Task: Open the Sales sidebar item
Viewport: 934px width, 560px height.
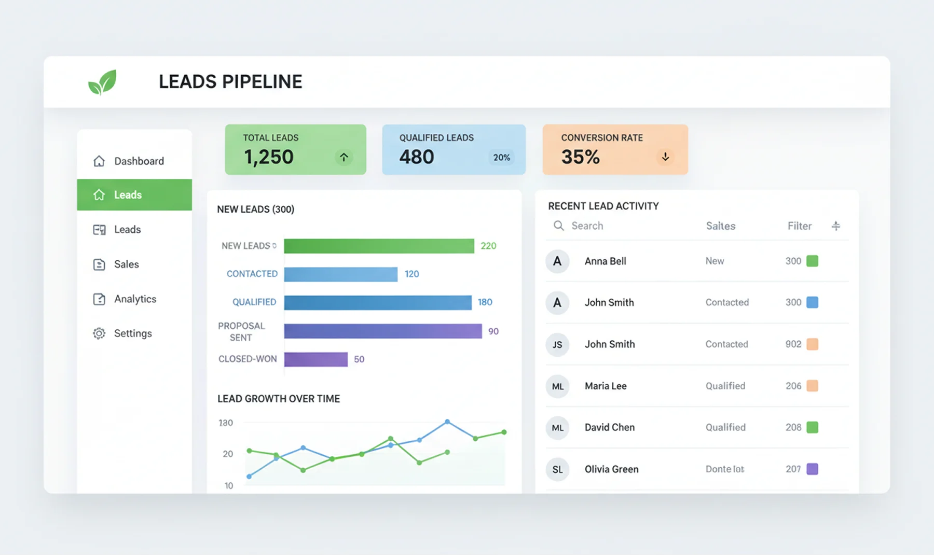Action: pyautogui.click(x=134, y=264)
